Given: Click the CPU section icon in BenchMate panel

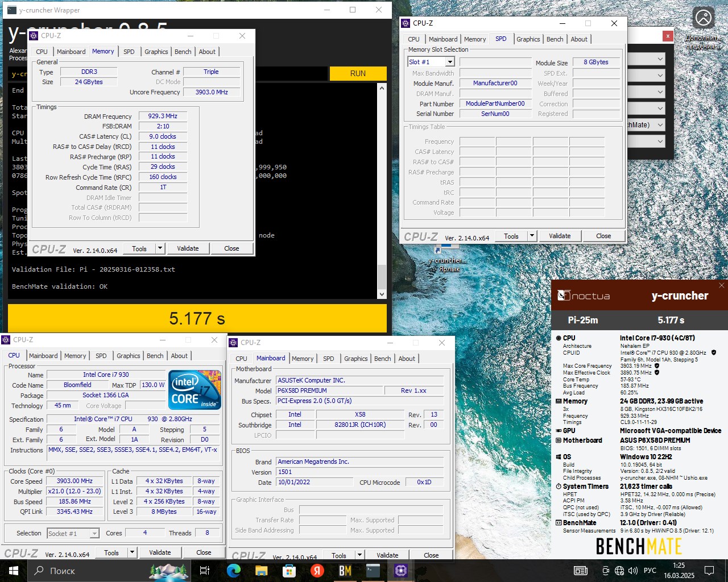Looking at the screenshot, I should [x=559, y=338].
